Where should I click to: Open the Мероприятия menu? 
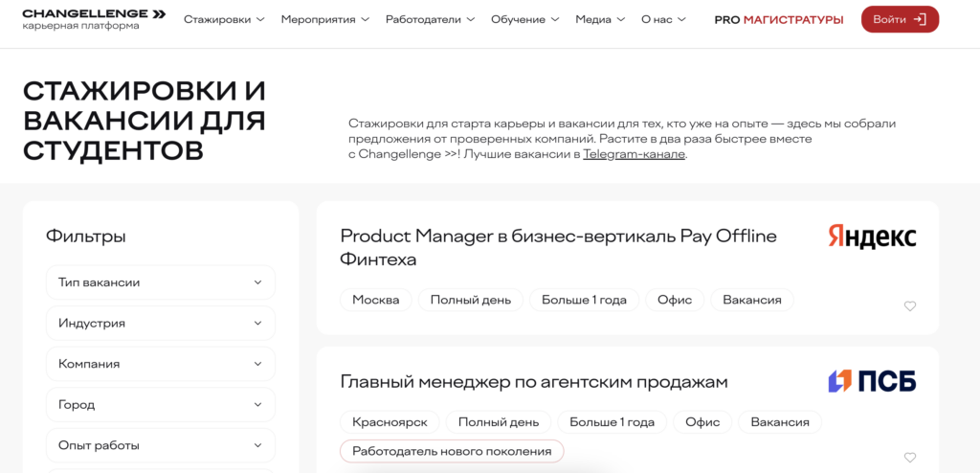[x=325, y=19]
